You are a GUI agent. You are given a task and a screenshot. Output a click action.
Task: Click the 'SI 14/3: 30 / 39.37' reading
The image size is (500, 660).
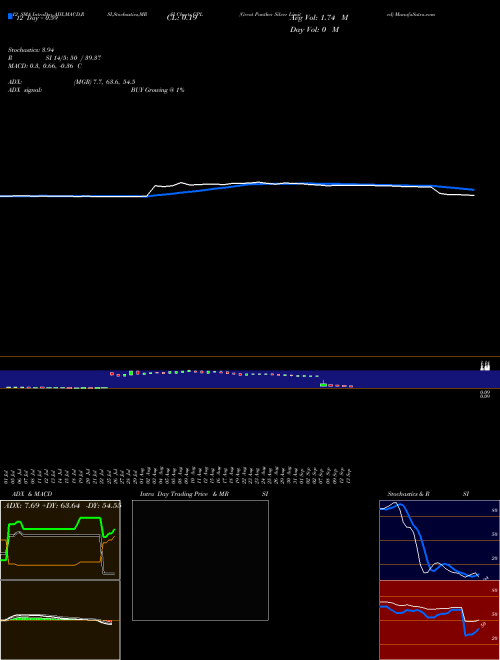[x=73, y=58]
